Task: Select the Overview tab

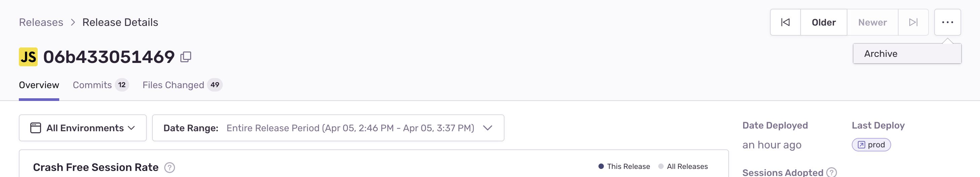Action: 39,85
